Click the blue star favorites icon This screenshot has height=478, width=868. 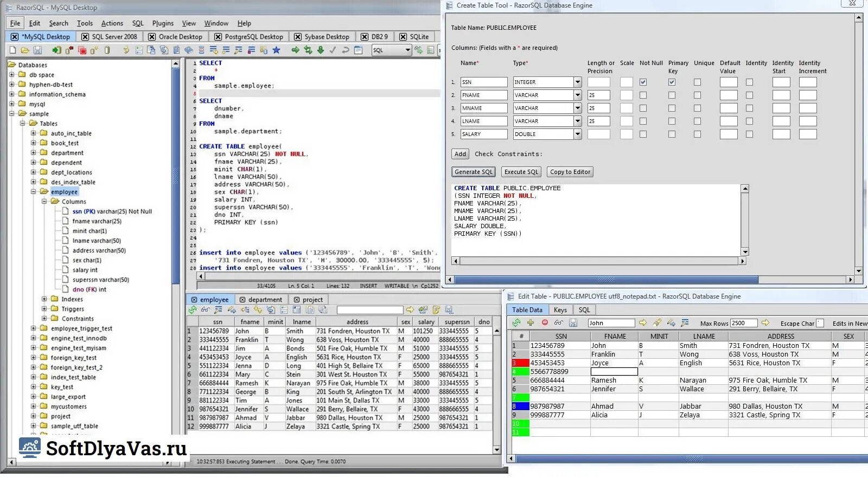click(x=276, y=50)
